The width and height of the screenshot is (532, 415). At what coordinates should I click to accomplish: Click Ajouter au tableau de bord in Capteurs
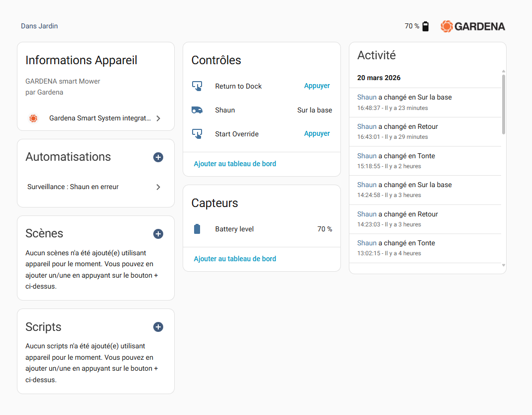click(x=235, y=259)
